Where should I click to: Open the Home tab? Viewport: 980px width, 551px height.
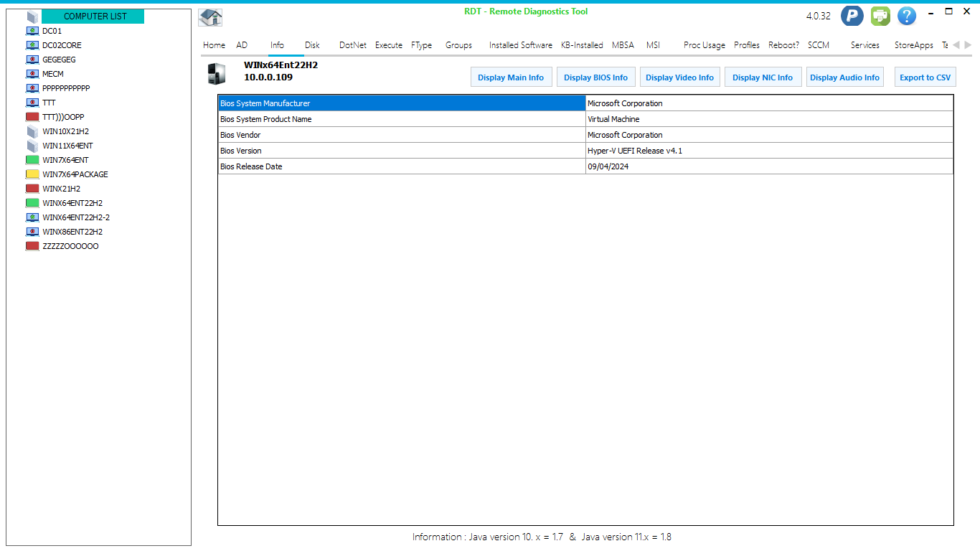point(214,45)
